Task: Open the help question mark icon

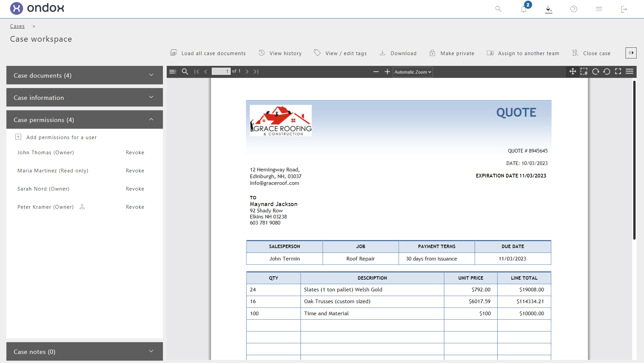Action: tap(574, 9)
